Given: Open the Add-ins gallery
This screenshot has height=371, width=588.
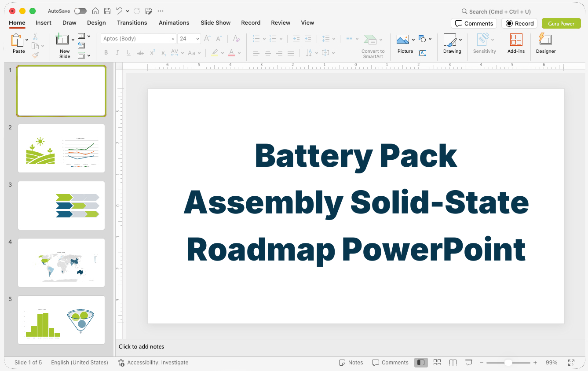Looking at the screenshot, I should (x=516, y=43).
